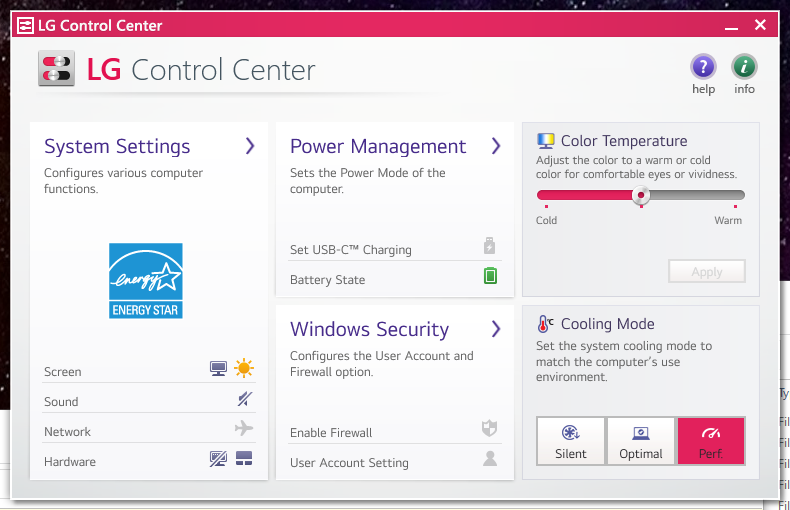Open the Screen row in System Settings
790x510 pixels.
63,372
